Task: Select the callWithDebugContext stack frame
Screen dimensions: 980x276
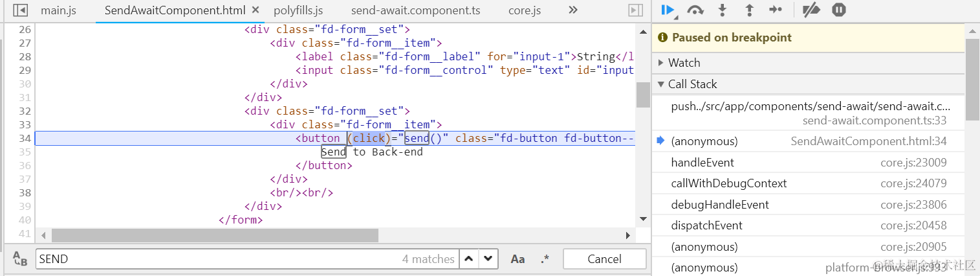Action: pyautogui.click(x=808, y=183)
